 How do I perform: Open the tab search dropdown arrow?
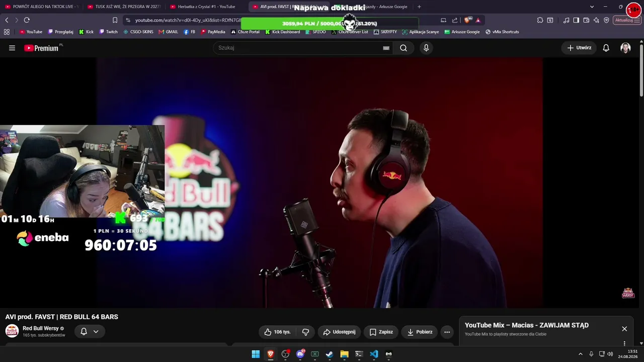click(592, 7)
